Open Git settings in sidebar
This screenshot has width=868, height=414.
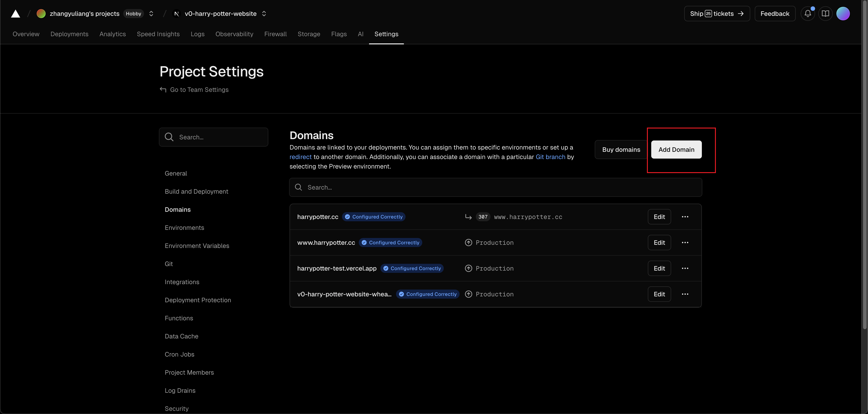tap(168, 264)
